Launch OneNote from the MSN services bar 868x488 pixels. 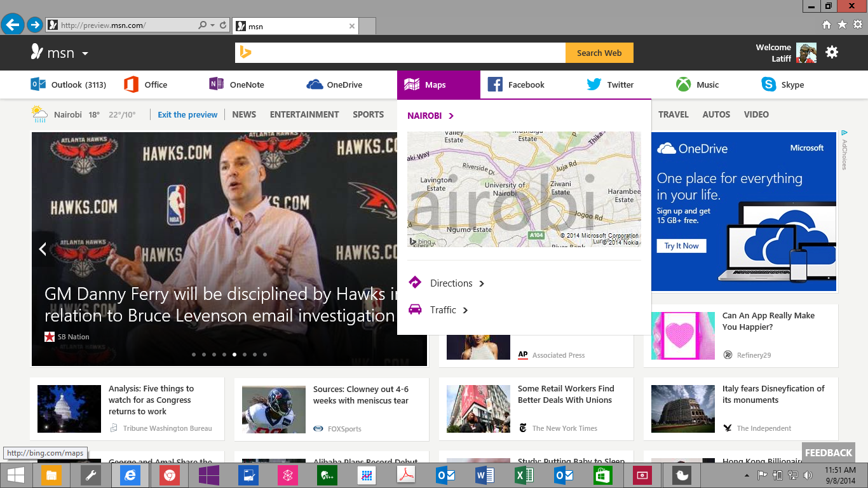point(236,85)
